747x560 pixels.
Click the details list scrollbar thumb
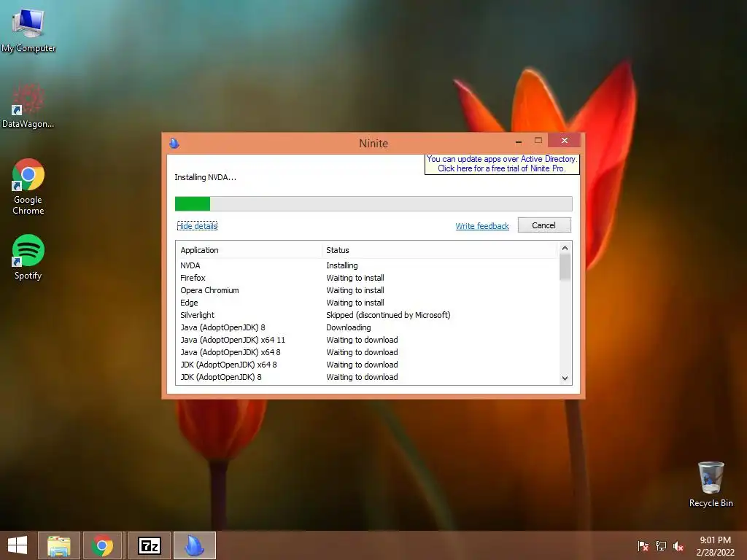(565, 268)
